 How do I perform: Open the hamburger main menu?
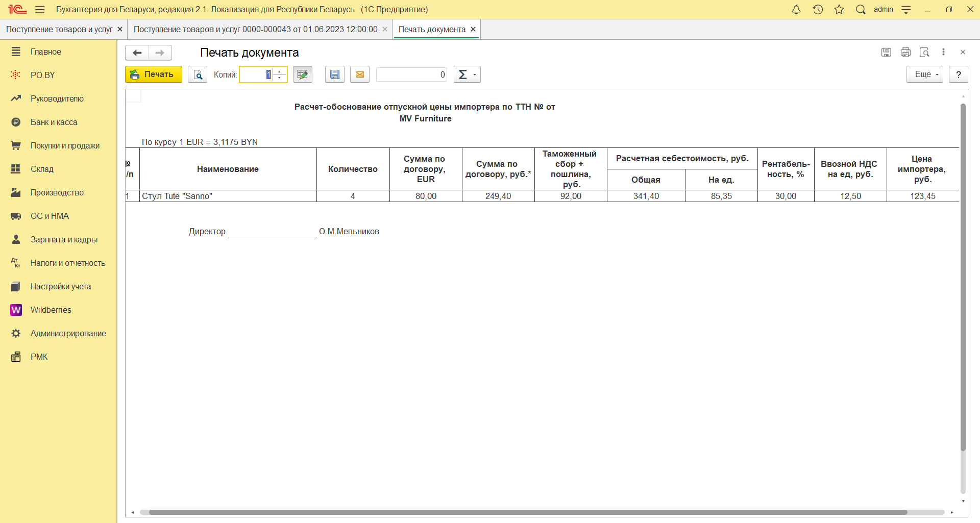coord(40,9)
